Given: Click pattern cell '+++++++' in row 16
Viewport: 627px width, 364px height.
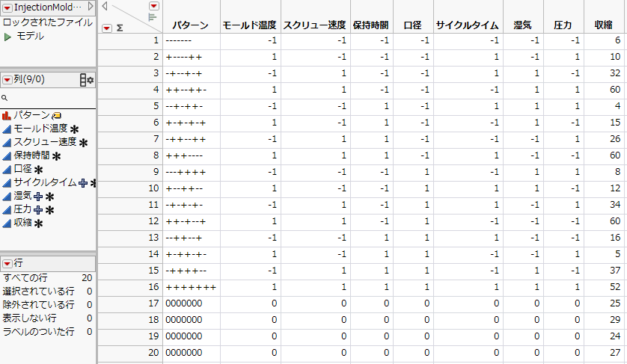Looking at the screenshot, I should 191,287.
